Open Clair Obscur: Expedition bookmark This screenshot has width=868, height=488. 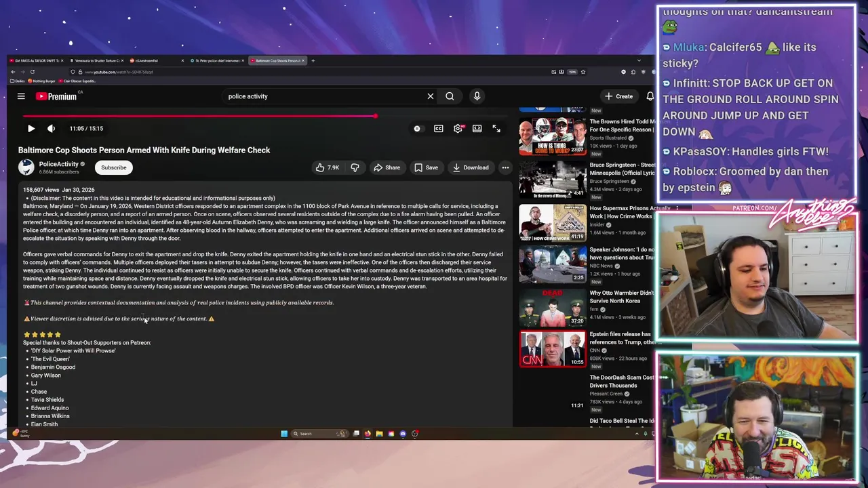(x=77, y=81)
